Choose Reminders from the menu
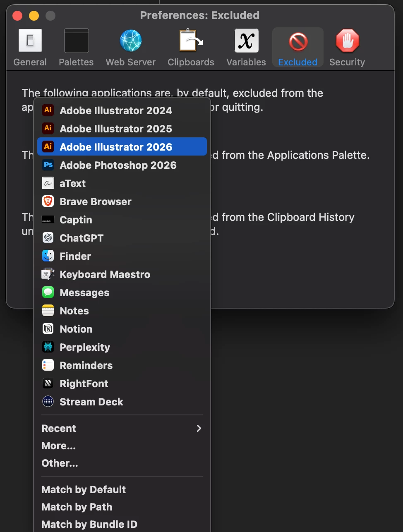This screenshot has height=532, width=403. [x=122, y=365]
